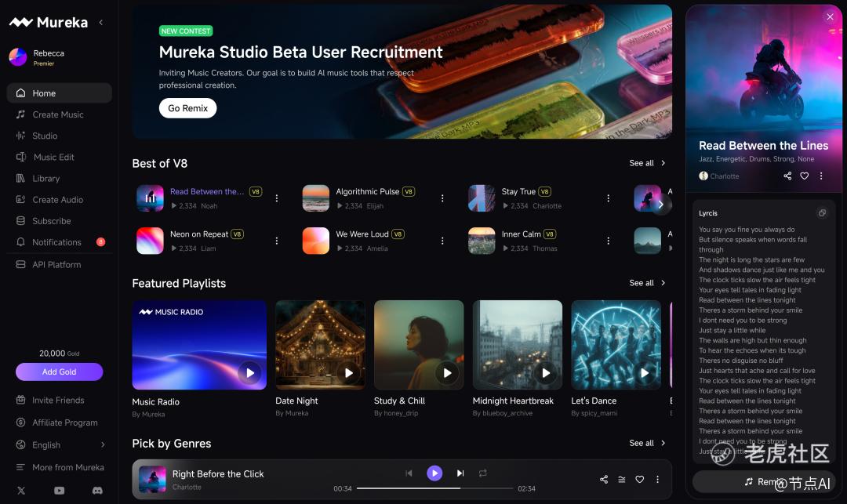This screenshot has width=847, height=504.
Task: Open more options in the player bar
Action: (x=657, y=479)
